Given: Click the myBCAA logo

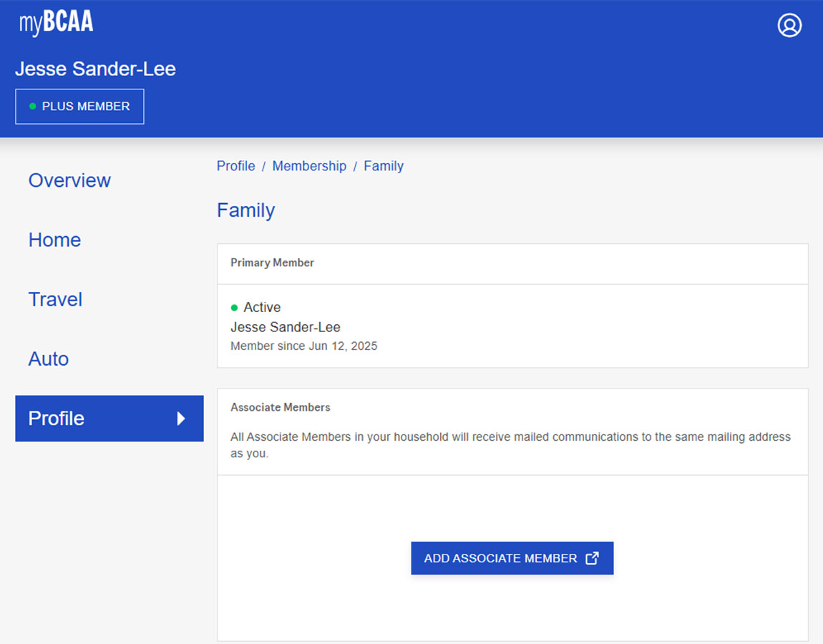Looking at the screenshot, I should [x=56, y=23].
